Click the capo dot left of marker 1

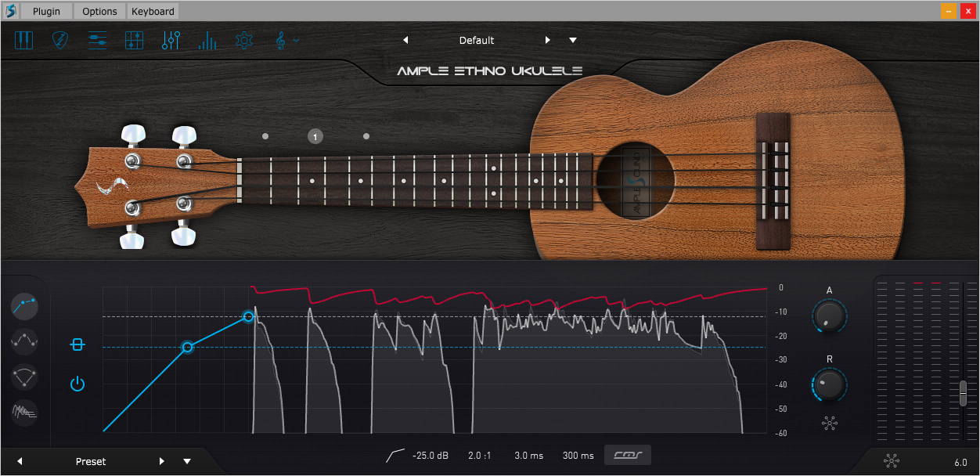(265, 136)
